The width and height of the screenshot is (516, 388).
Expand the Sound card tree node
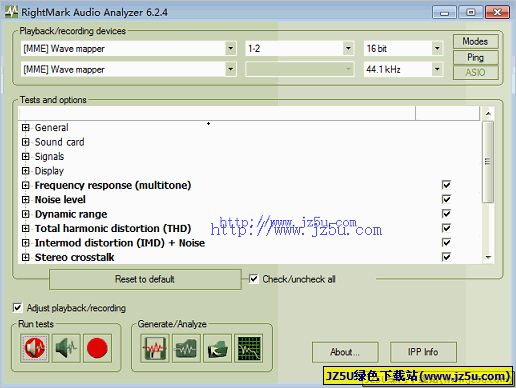click(x=26, y=142)
